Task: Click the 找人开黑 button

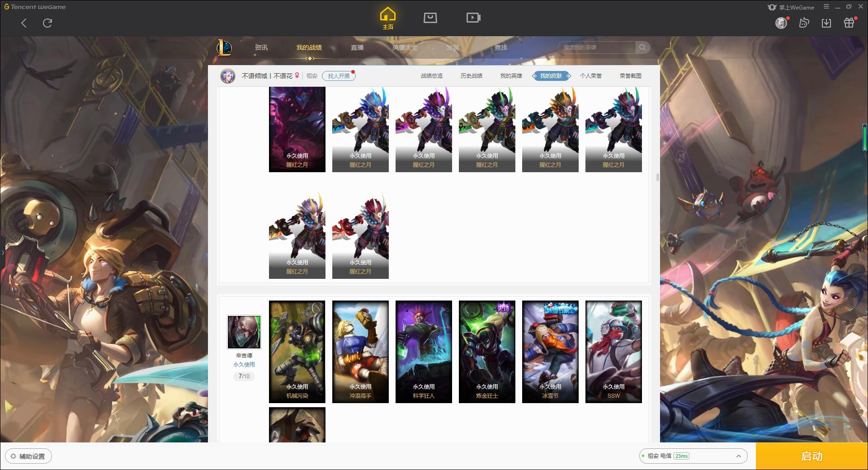Action: [339, 76]
